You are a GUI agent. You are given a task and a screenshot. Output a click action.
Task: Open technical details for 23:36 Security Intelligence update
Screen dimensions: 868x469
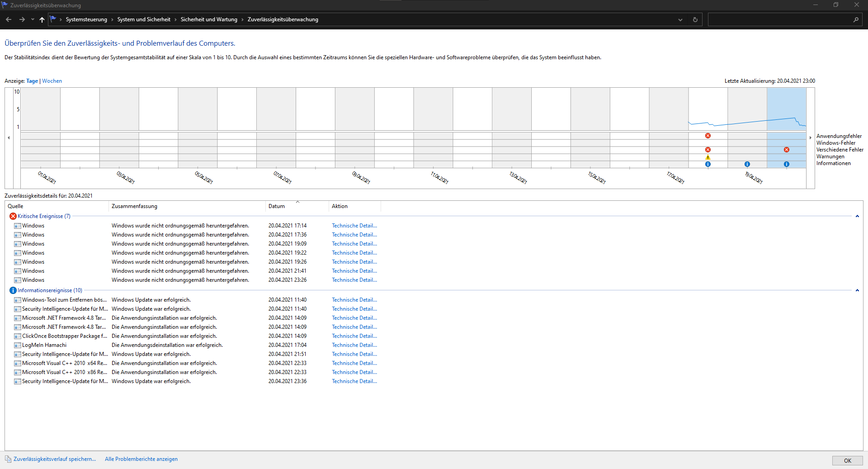click(354, 381)
